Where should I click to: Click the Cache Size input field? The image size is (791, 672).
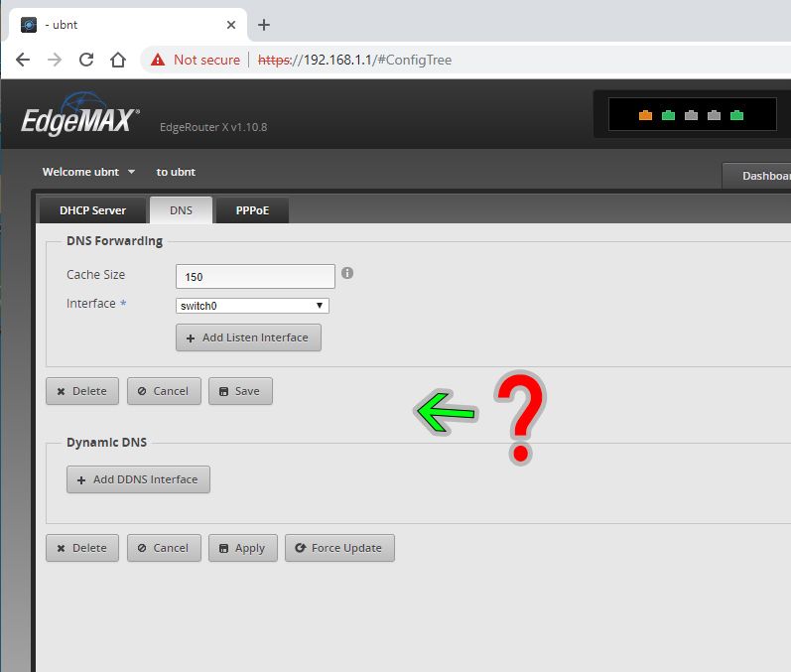255,276
